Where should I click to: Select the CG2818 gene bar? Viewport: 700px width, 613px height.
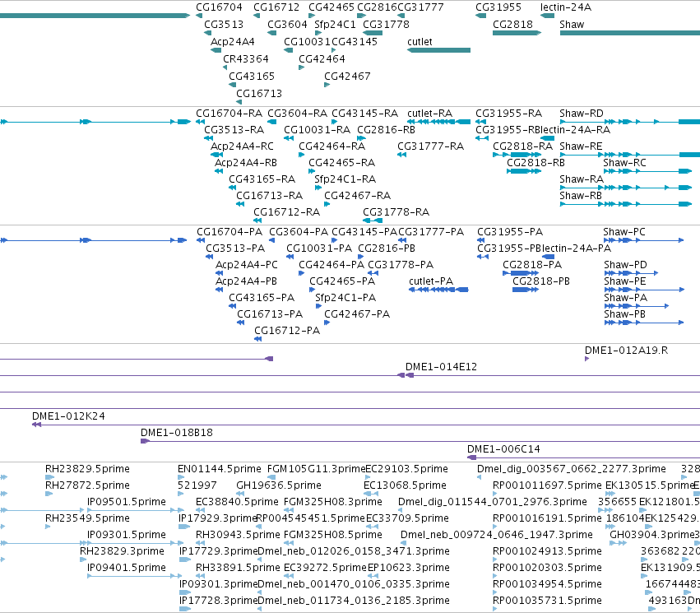coord(517,33)
